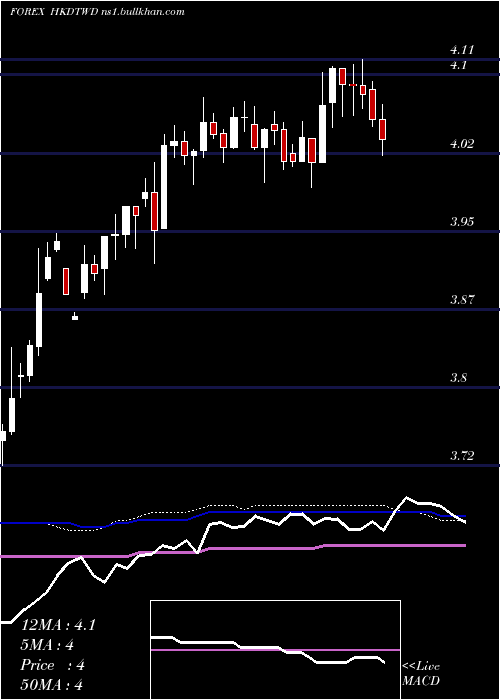Viewport: 500px width, 700px height.
Task: Click the 4.02 price level label
Action: (x=462, y=144)
